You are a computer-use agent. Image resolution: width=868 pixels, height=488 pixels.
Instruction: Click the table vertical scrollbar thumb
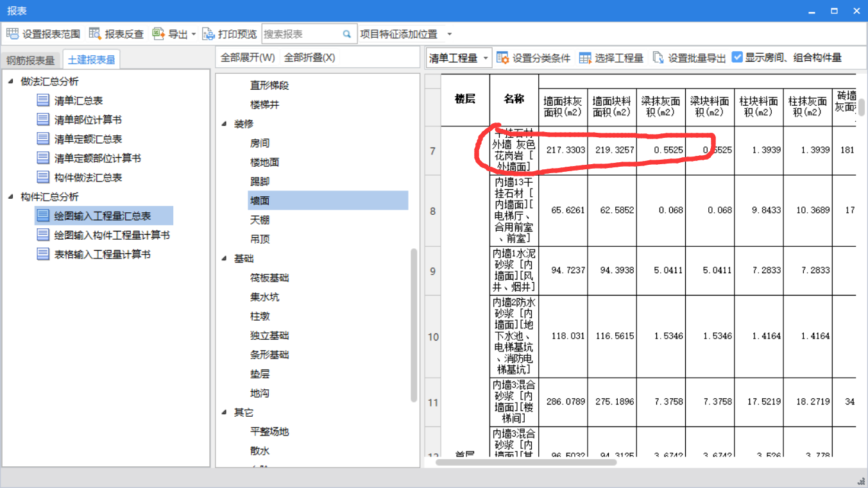862,106
